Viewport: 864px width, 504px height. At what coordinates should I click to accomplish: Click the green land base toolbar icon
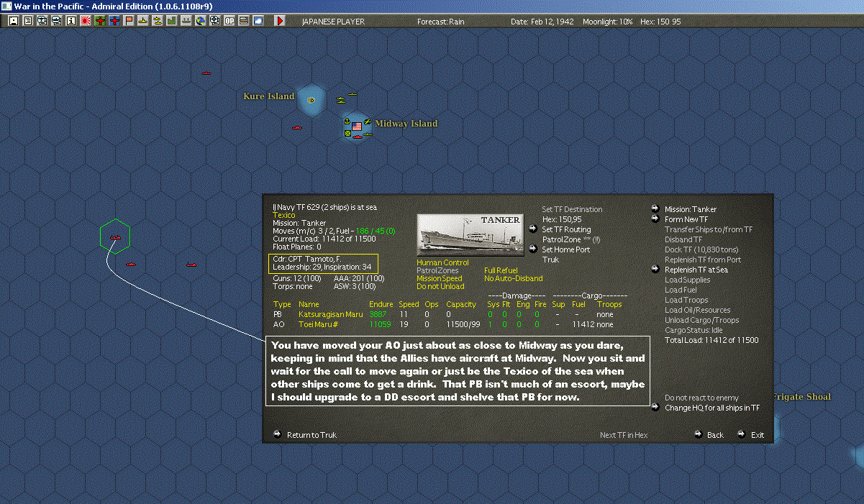coord(172,21)
